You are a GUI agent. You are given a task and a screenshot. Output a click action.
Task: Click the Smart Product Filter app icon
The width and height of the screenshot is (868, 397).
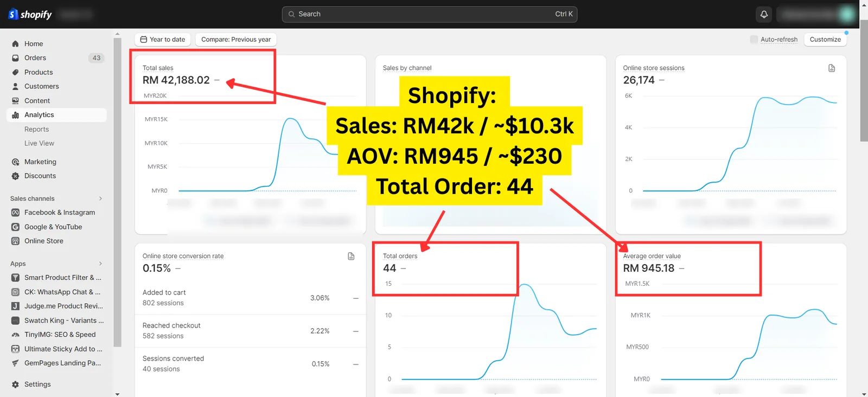[15, 278]
